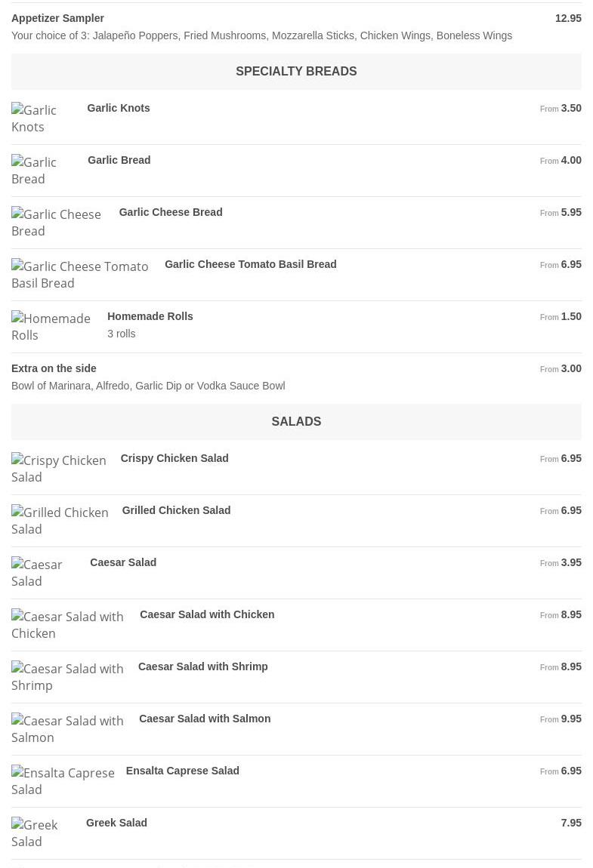Click the Homemade Rolls 1.50 price
The height and width of the screenshot is (868, 593).
point(571,316)
